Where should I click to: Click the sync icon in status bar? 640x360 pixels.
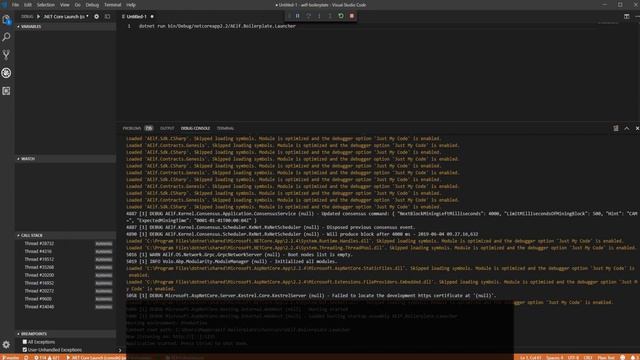[26, 358]
